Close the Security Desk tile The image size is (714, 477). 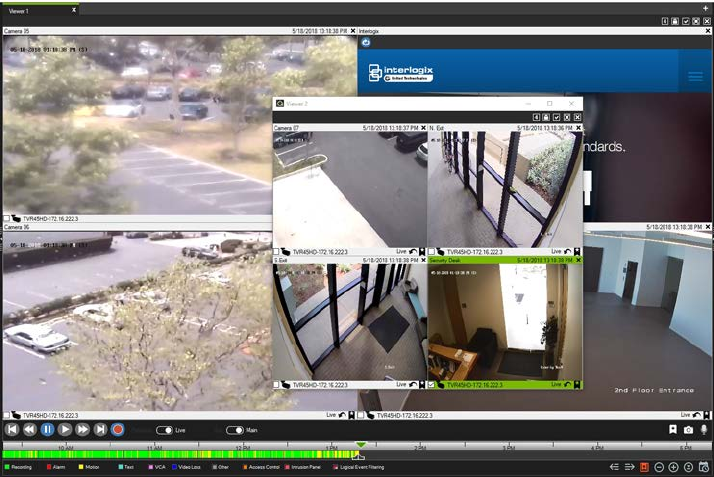[578, 260]
